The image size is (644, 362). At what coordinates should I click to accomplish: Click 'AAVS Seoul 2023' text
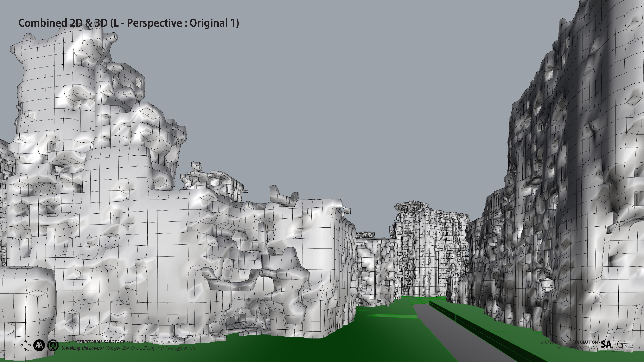(x=557, y=342)
